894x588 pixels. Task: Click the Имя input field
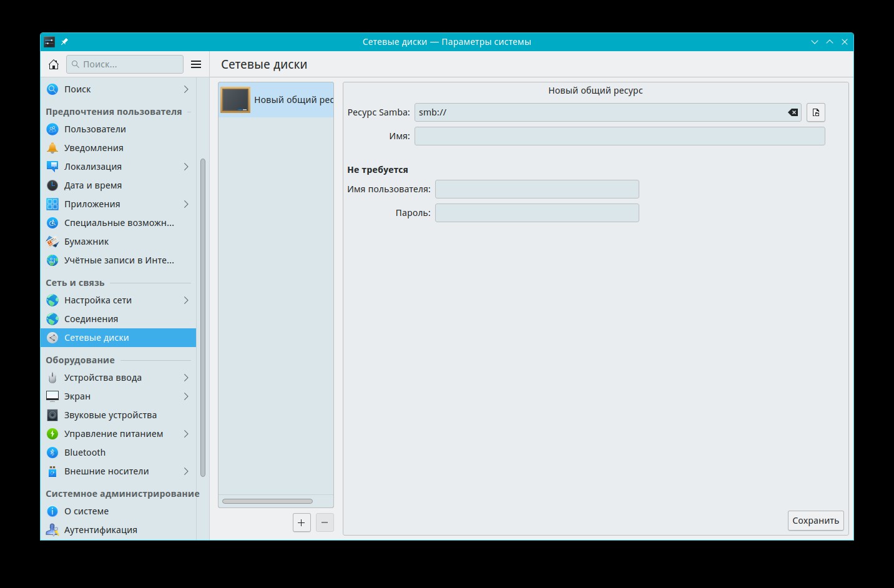click(620, 136)
